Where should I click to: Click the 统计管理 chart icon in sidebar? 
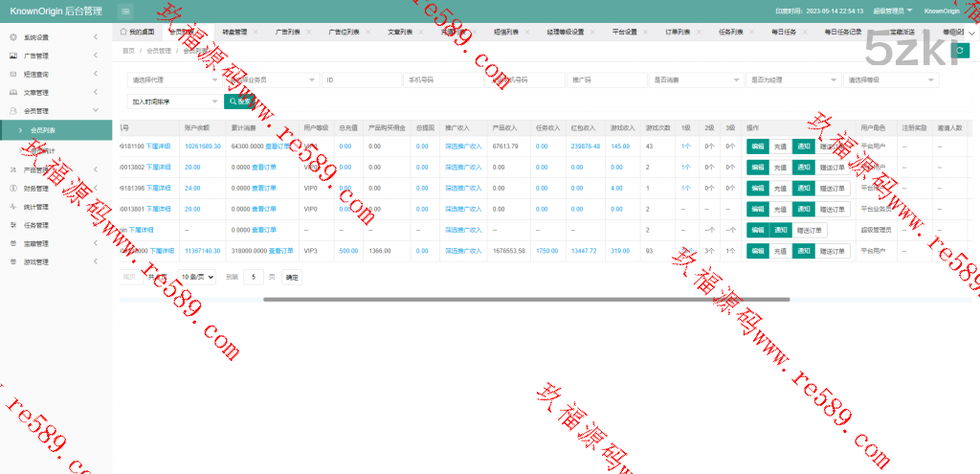(12, 207)
